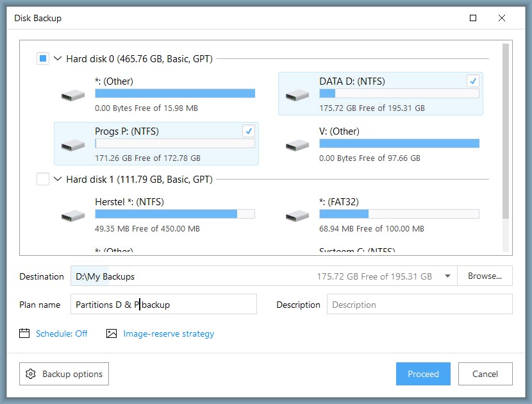
Task: Click the Image-reserve strategy picture icon
Action: (x=112, y=333)
